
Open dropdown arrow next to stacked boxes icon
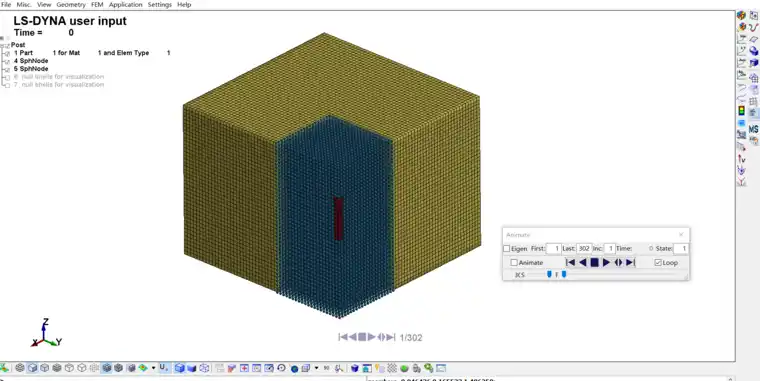point(316,368)
